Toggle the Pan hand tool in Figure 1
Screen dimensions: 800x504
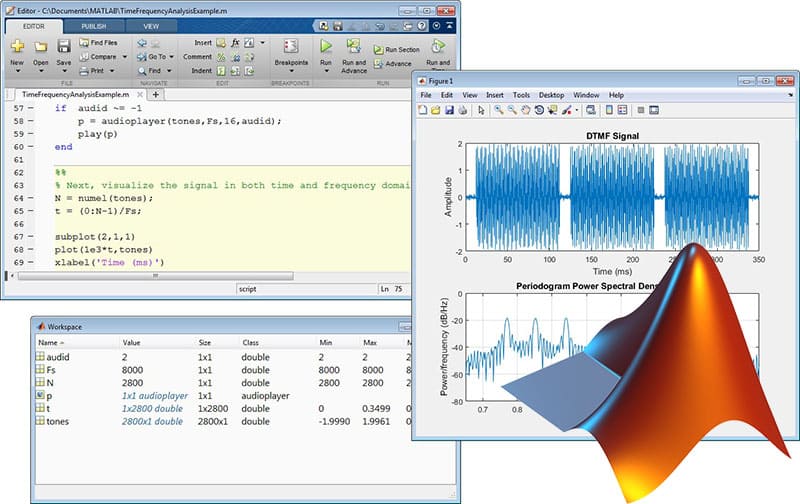click(525, 110)
